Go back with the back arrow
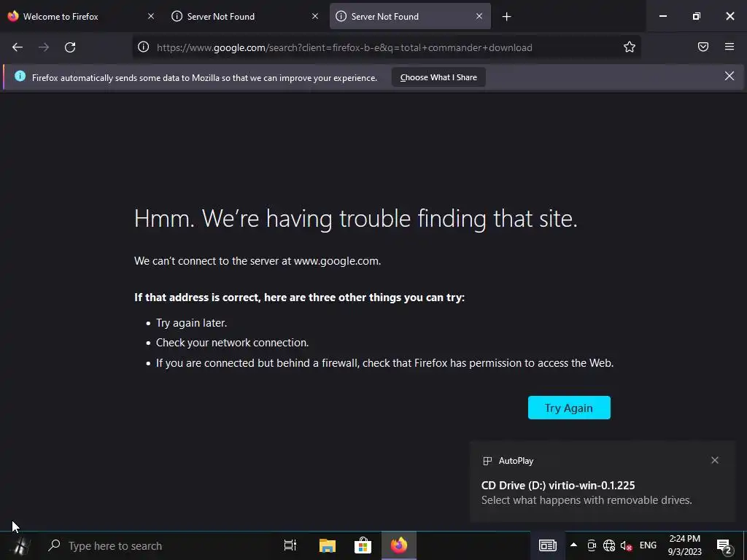This screenshot has height=560, width=747. coord(18,47)
